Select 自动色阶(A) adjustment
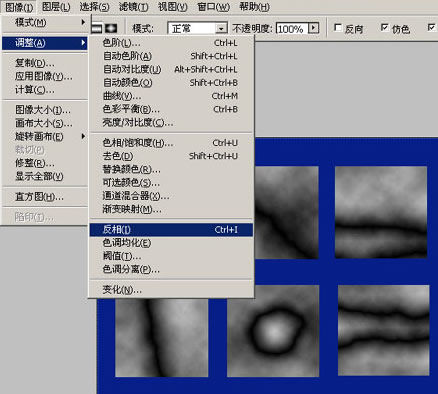The height and width of the screenshot is (394, 438). (x=171, y=56)
